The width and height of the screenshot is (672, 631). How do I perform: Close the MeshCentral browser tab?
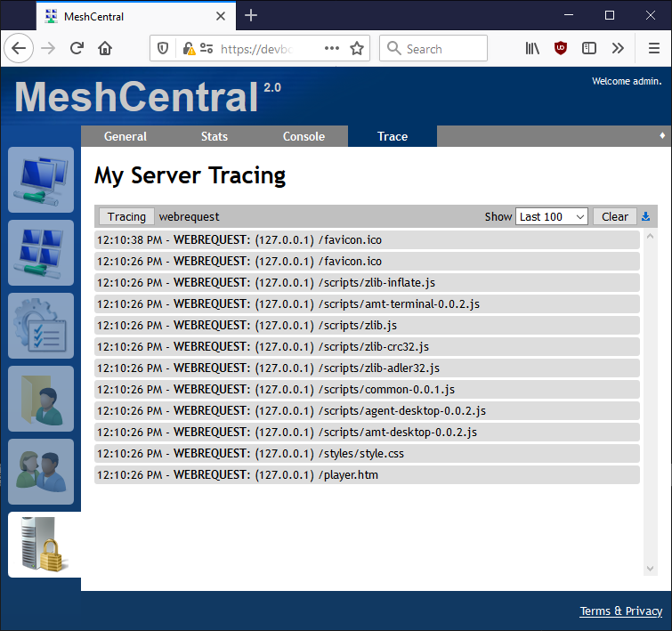[x=220, y=16]
